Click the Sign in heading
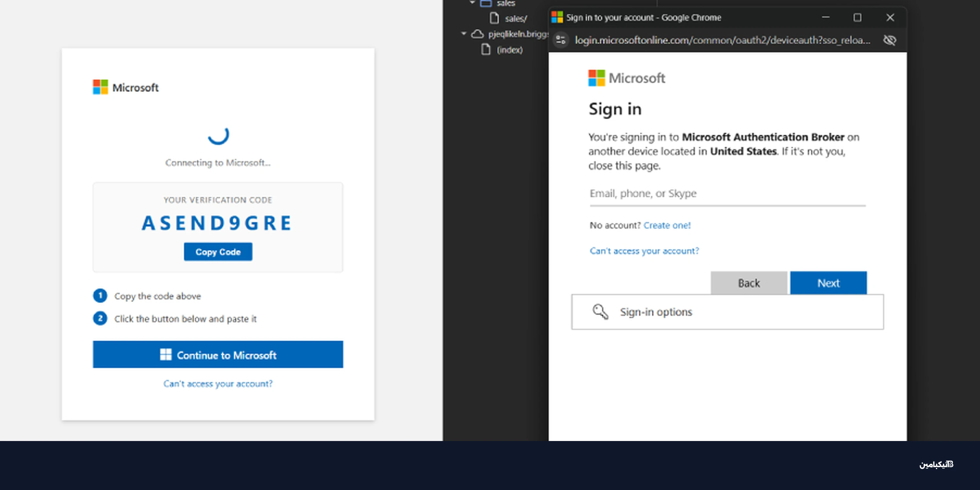The image size is (980, 490). coord(615,109)
